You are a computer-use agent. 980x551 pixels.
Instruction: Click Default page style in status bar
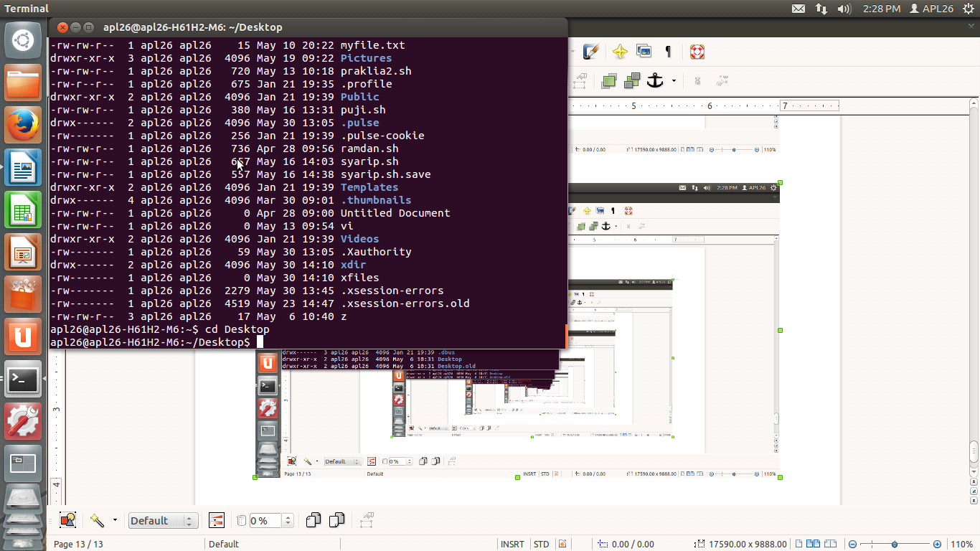(x=224, y=544)
